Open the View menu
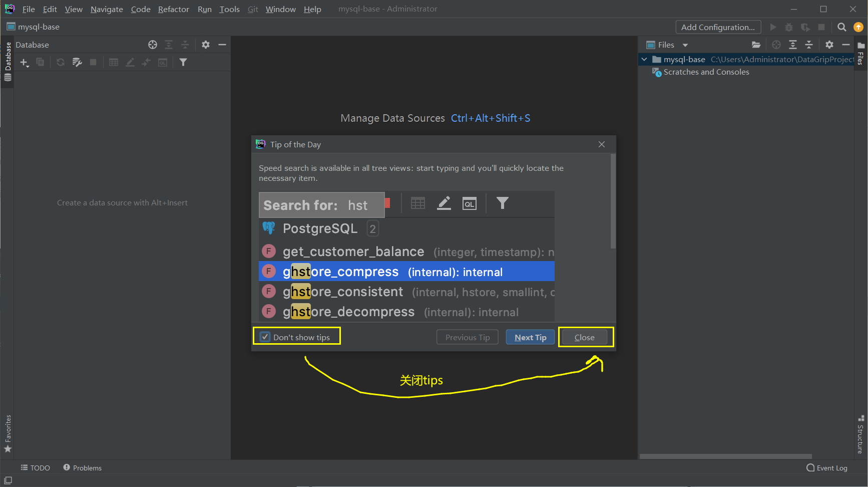The height and width of the screenshot is (487, 868). pos(74,9)
